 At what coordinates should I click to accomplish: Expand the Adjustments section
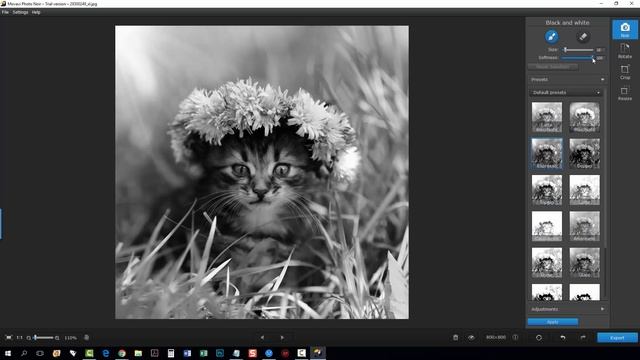click(x=567, y=309)
